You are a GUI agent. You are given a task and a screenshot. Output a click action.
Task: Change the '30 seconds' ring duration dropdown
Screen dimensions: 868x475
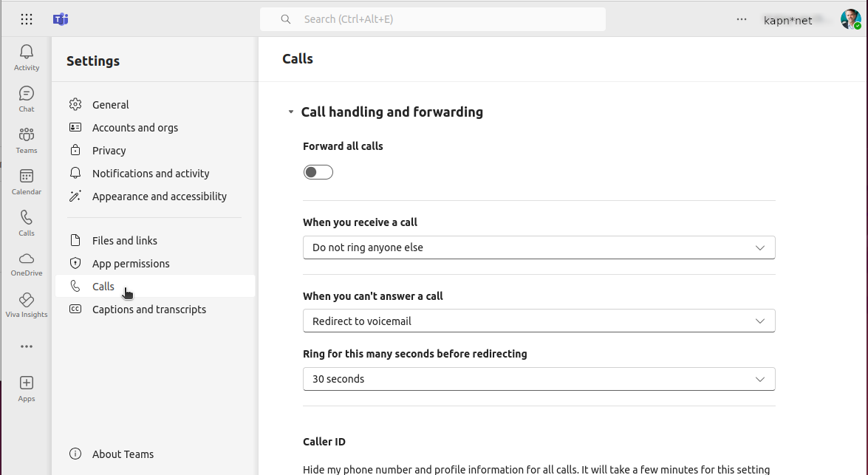539,379
